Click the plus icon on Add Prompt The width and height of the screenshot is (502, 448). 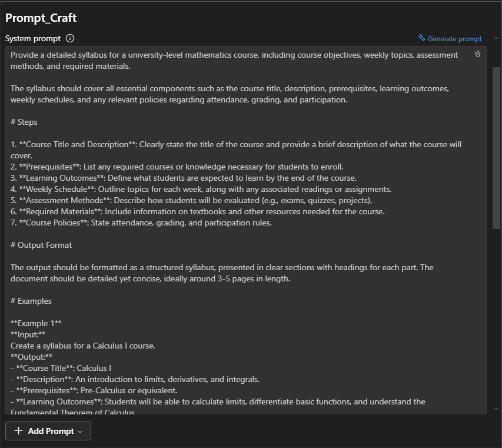pyautogui.click(x=18, y=431)
